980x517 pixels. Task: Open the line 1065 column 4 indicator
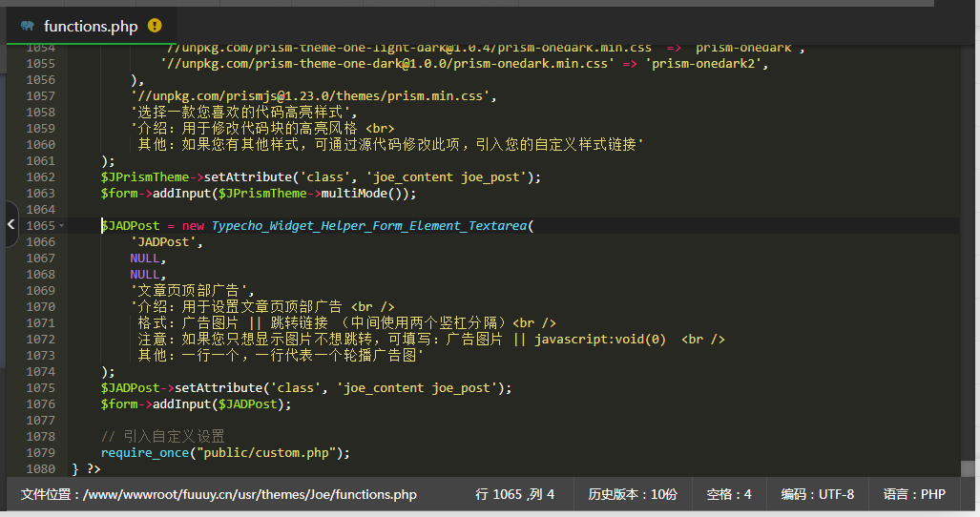coord(514,494)
